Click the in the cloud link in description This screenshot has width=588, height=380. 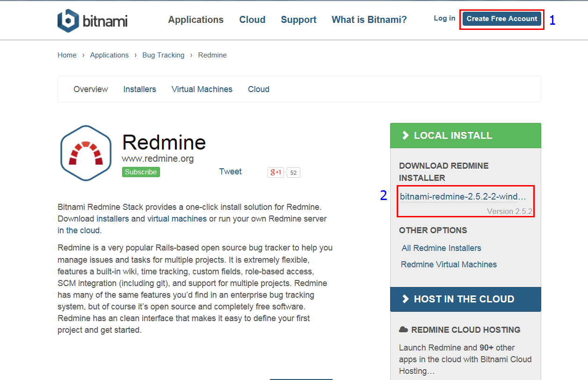pos(79,230)
